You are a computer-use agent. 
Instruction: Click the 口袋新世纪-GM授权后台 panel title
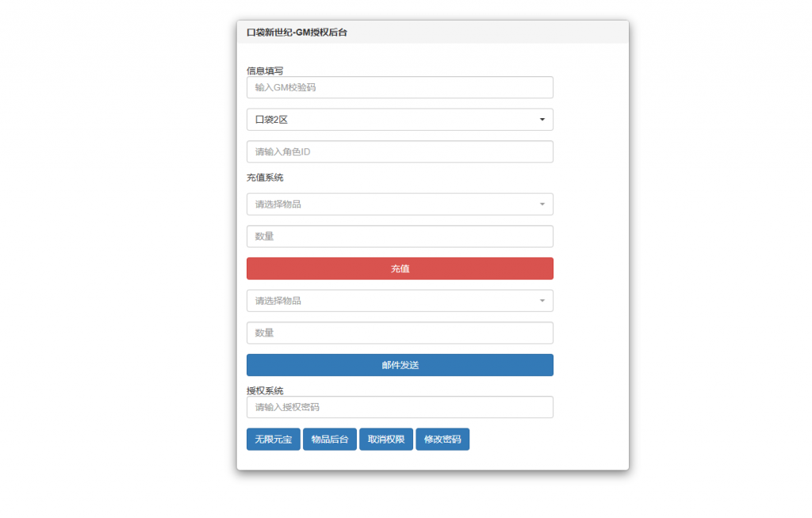(x=297, y=33)
